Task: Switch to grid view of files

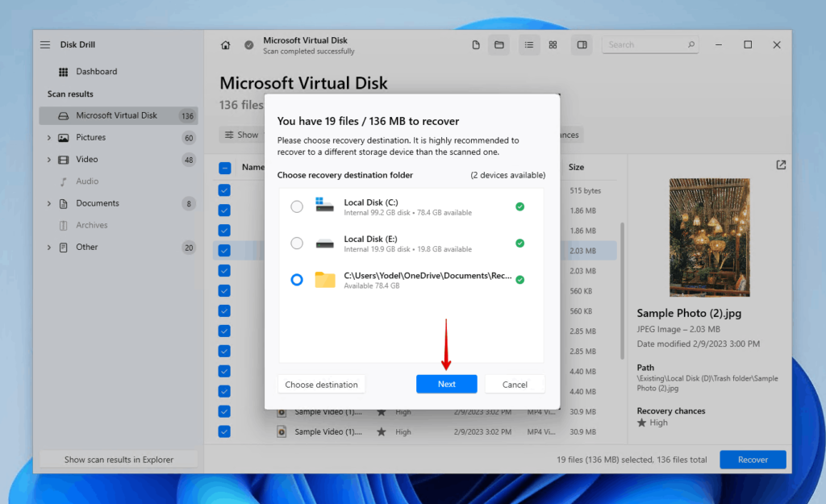Action: pos(553,44)
